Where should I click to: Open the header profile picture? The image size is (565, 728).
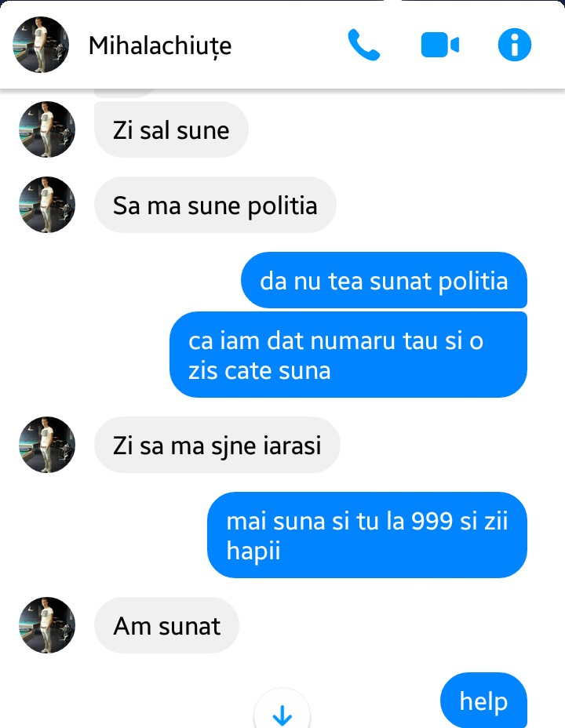[x=41, y=45]
